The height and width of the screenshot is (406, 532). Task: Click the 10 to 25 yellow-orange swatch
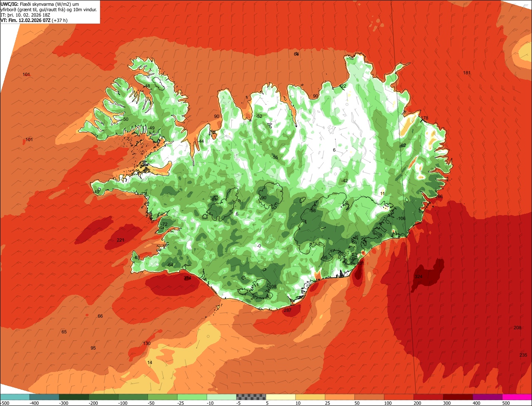[310, 397]
